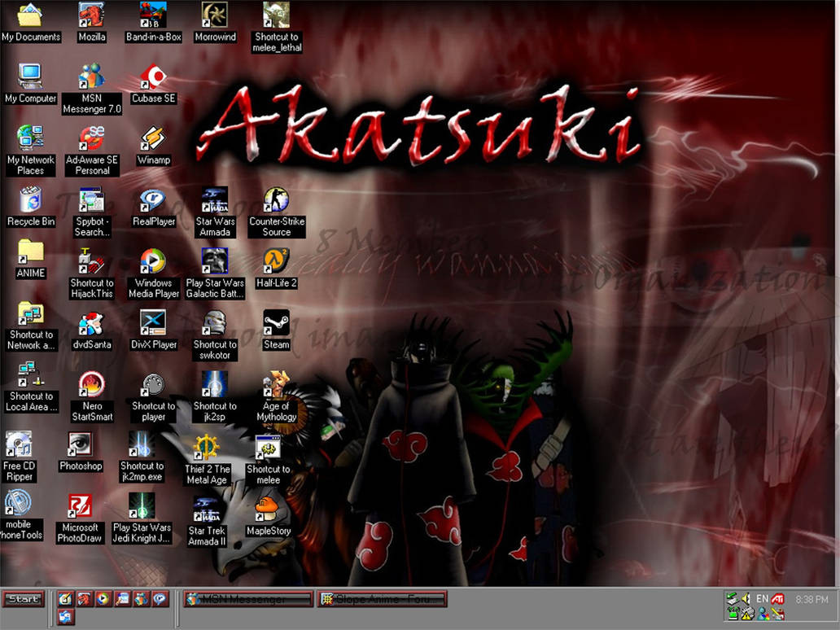Viewport: 840px width, 630px height.
Task: Click the 8:38 PM system clock
Action: coord(812,599)
